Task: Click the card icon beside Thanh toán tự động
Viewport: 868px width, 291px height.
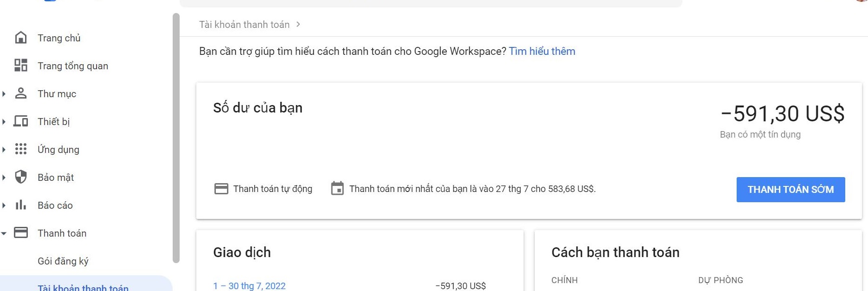Action: coord(221,189)
